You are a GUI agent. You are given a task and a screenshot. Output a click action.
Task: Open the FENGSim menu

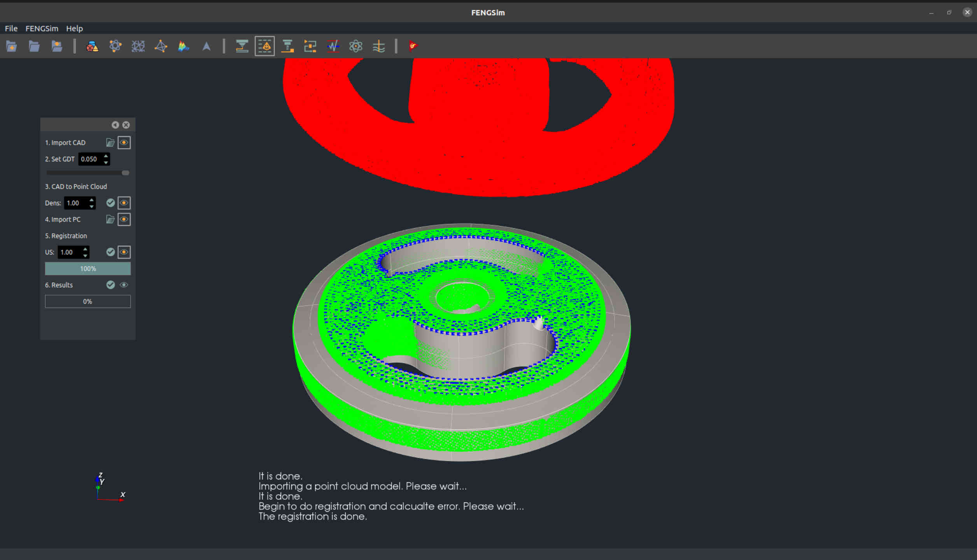[42, 28]
